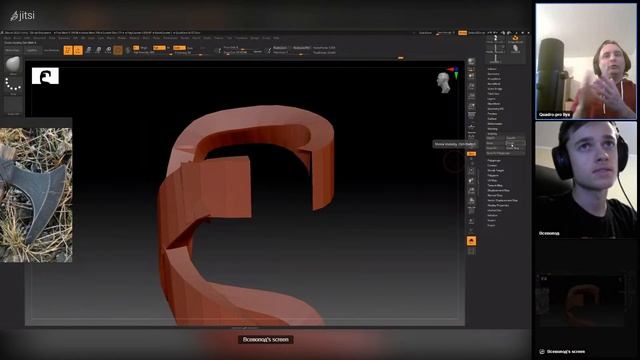Expand the Normal Map subpalette
The height and width of the screenshot is (360, 640).
click(495, 195)
